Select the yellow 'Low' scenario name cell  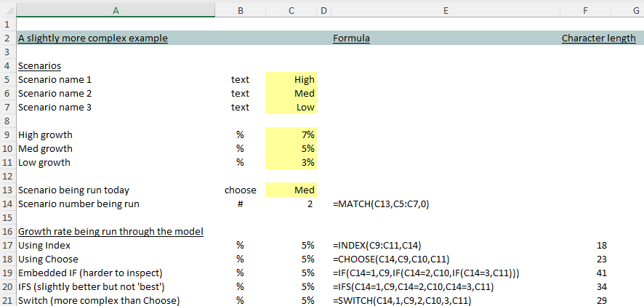[x=291, y=108]
